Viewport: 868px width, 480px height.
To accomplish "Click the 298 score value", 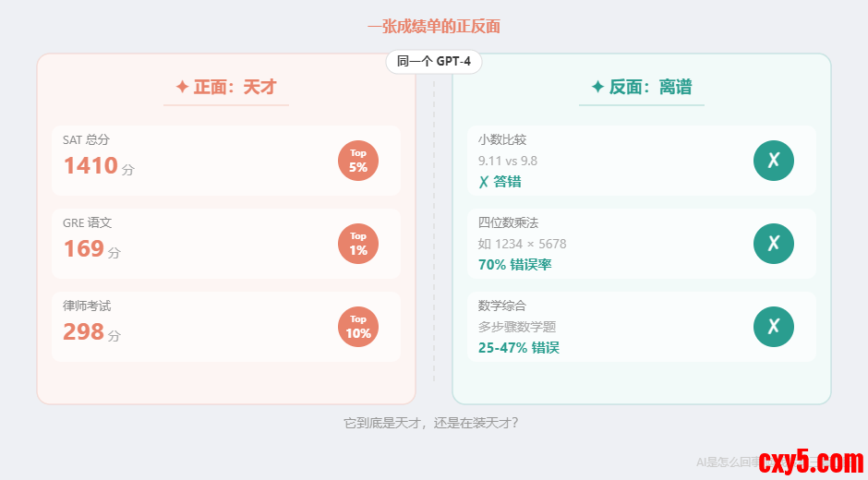I will click(x=84, y=331).
